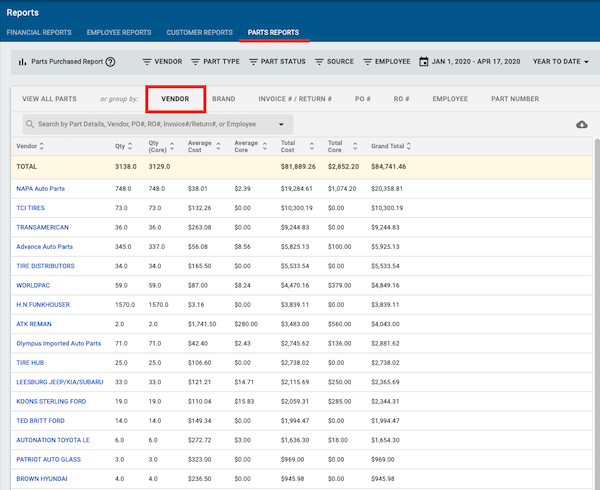Open LEESBURG JEEP/KIA/SUBARU vendor link
600x490 pixels.
pyautogui.click(x=60, y=382)
